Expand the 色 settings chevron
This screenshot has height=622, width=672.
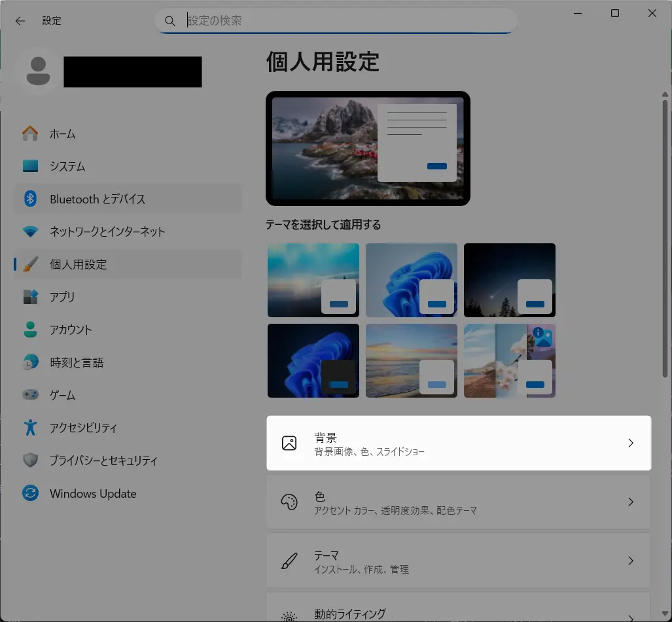[630, 502]
